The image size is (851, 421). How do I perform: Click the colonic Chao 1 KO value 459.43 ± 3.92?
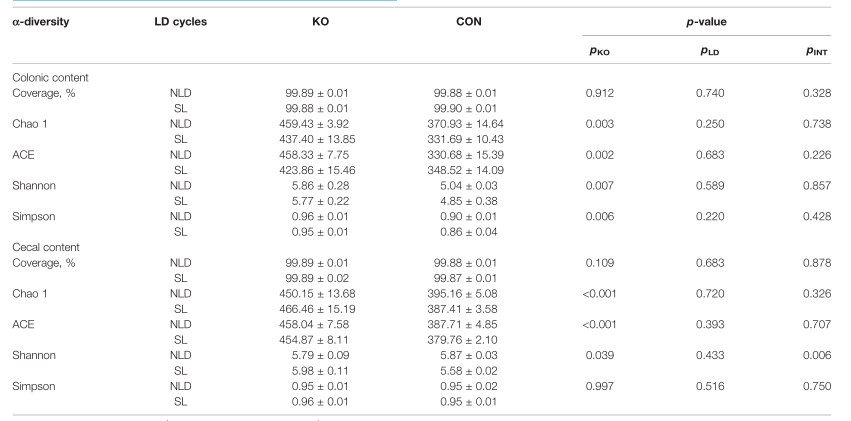314,124
